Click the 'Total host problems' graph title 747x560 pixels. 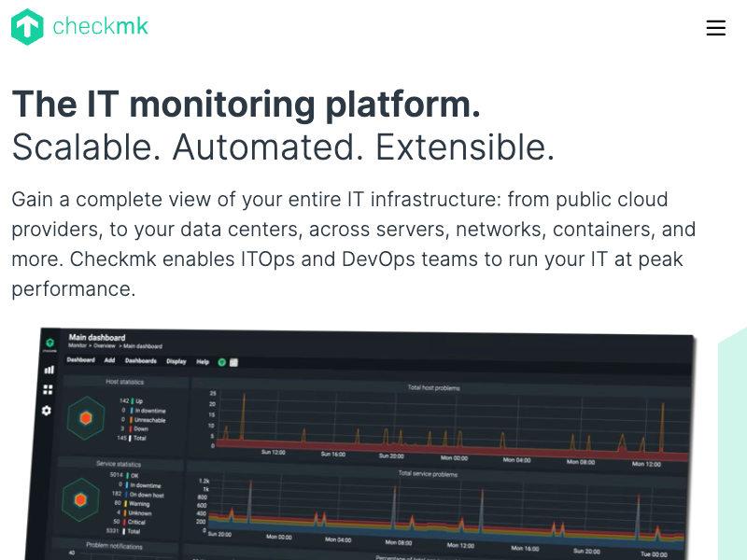pos(433,387)
